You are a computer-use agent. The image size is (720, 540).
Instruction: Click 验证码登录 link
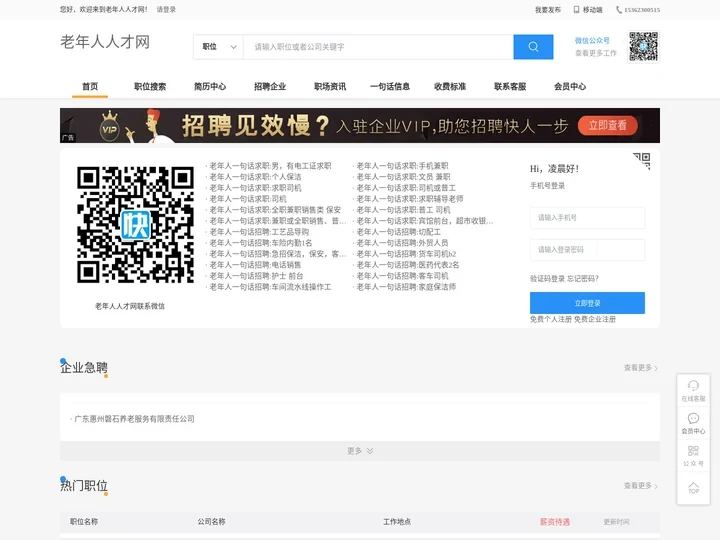coord(547,279)
